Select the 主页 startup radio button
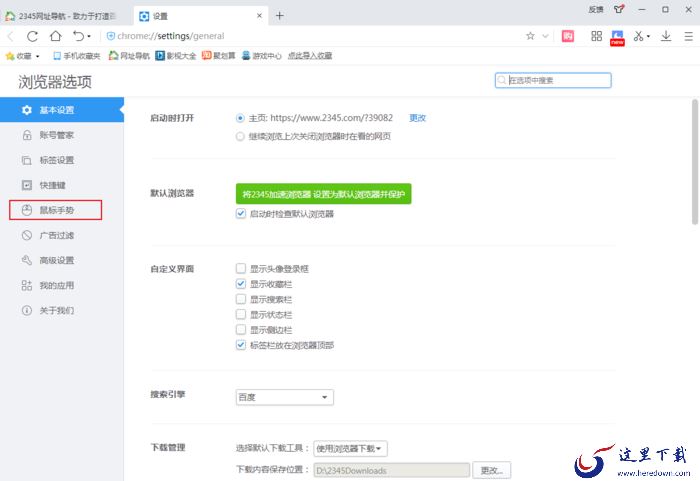 240,118
